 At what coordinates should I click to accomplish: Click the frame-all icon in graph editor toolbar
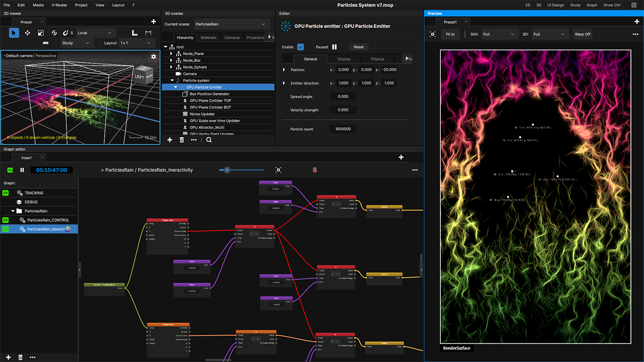pyautogui.click(x=278, y=170)
